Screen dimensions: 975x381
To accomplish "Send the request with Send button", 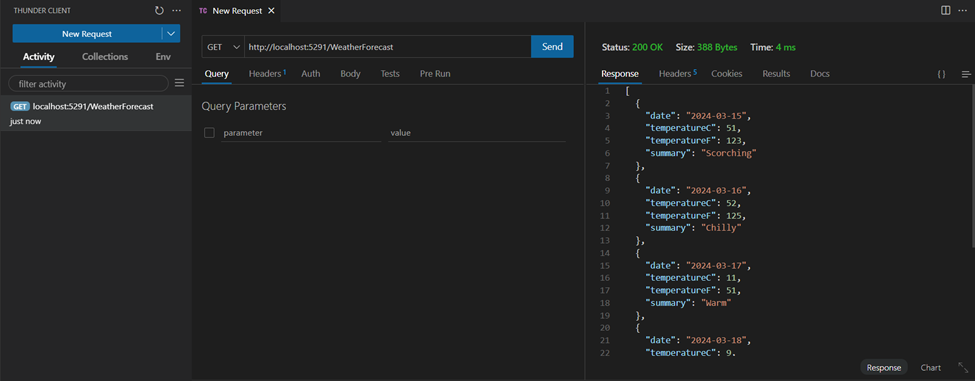I will (552, 47).
